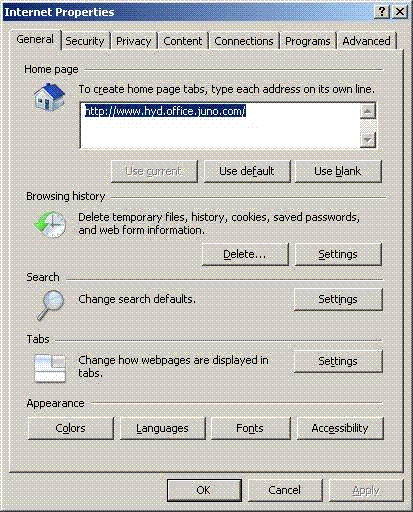Screen dimensions: 413x512
Task: Open Tabs Settings
Action: 338,361
